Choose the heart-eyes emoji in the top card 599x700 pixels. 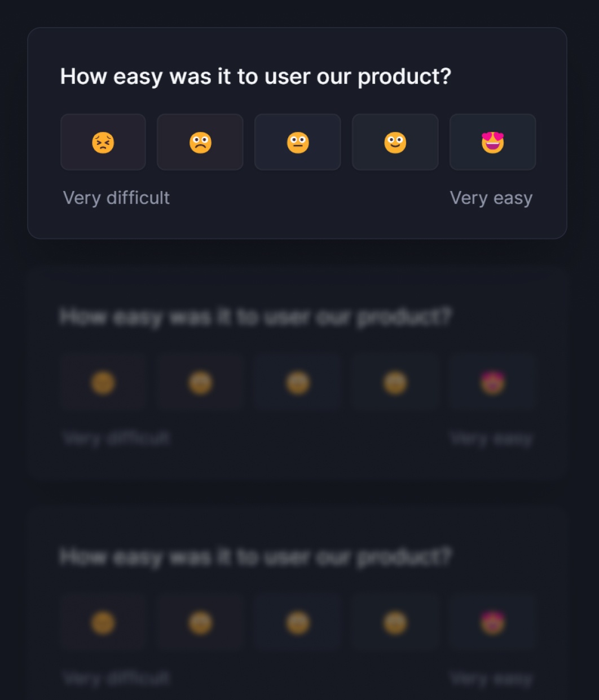(493, 142)
